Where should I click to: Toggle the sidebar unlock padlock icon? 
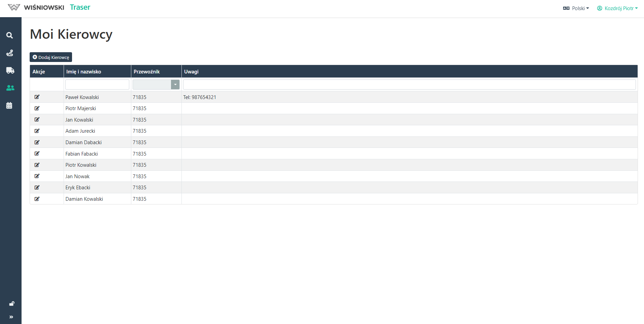pyautogui.click(x=11, y=304)
